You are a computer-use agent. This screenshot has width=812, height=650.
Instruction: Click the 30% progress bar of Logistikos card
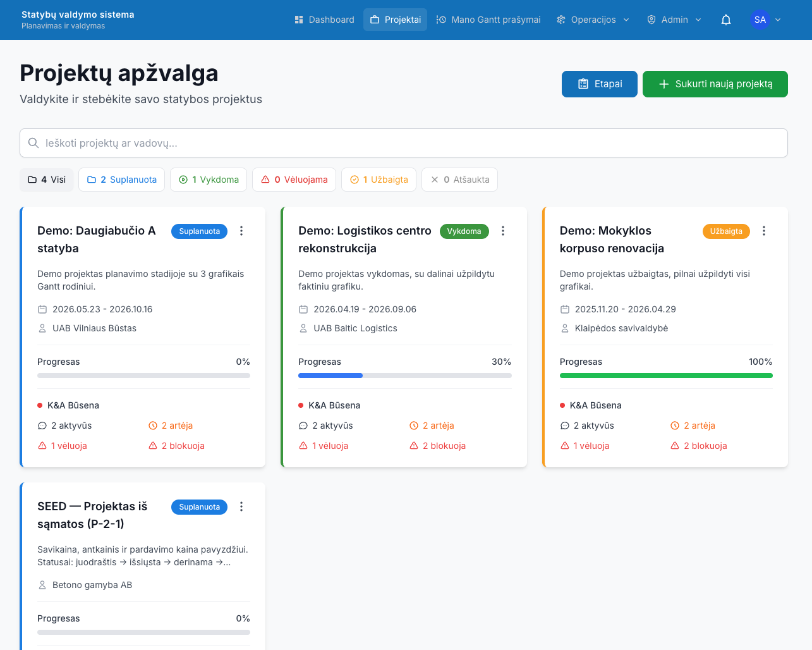(405, 376)
